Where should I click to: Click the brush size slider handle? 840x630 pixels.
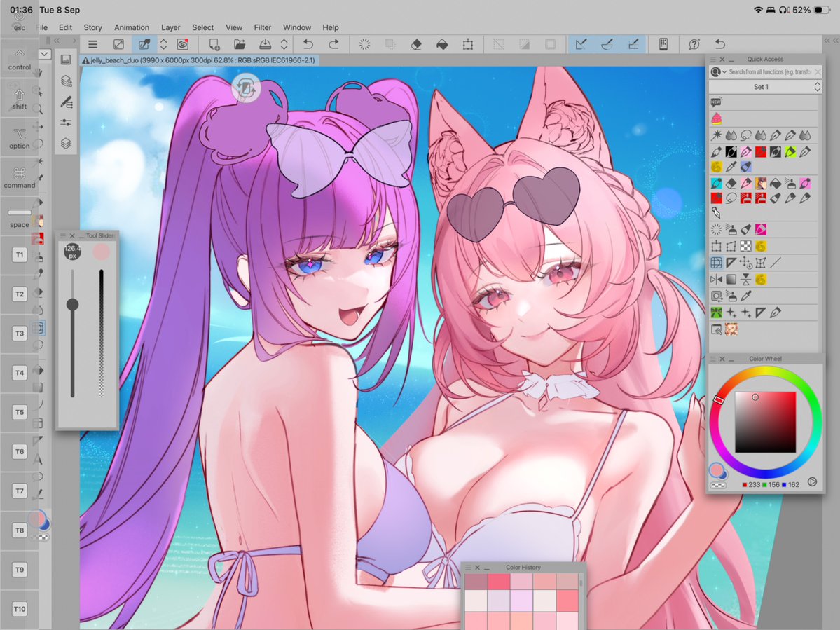(72, 305)
